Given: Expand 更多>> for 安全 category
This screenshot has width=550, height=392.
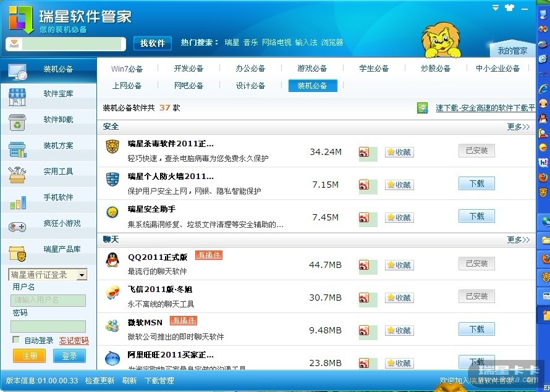Looking at the screenshot, I should 518,127.
